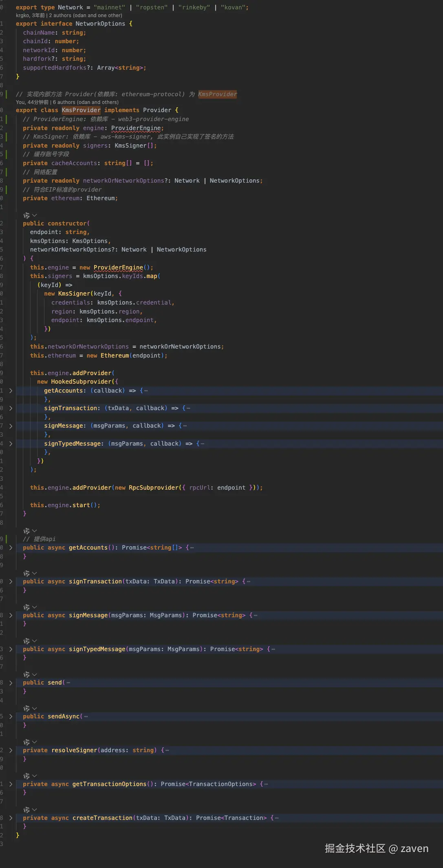Expand the folded signTransaction callback with txData
Viewport: 443px width, 868px height.
click(11, 408)
